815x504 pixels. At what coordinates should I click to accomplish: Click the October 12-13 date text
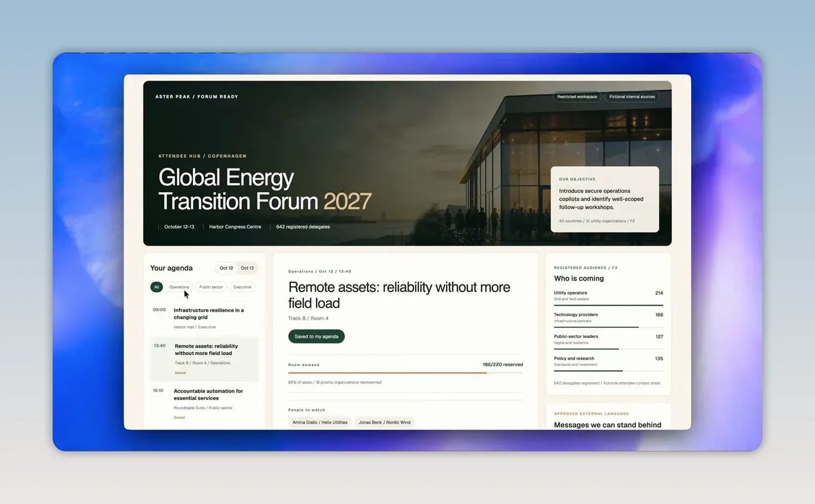179,227
